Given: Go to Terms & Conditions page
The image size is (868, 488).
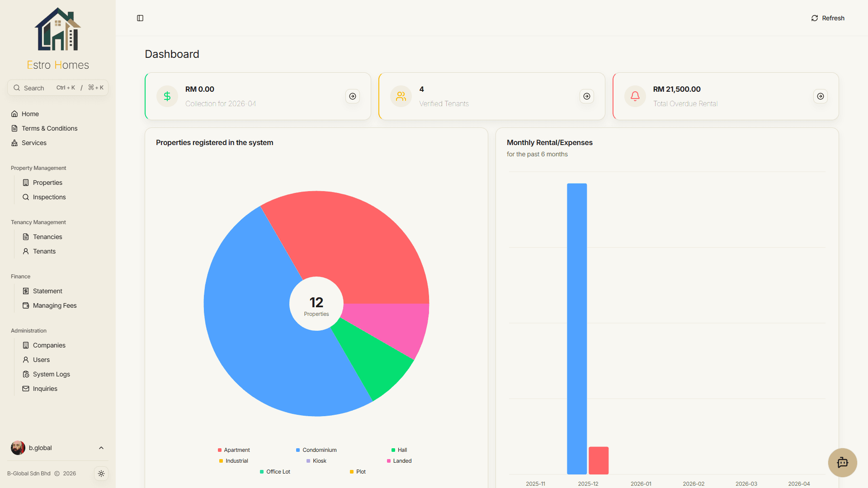Looking at the screenshot, I should pos(49,128).
